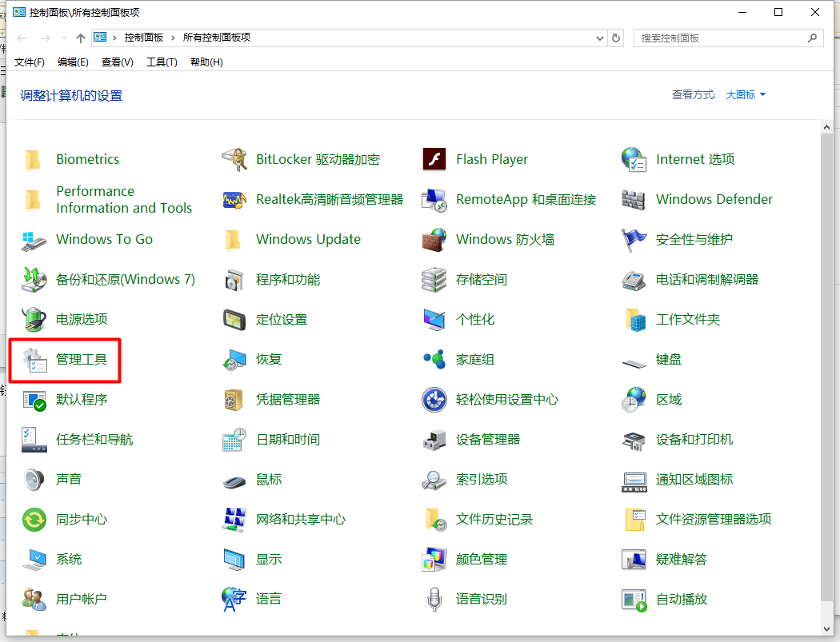840x642 pixels.
Task: Expand the address bar history dropdown
Action: 599,37
